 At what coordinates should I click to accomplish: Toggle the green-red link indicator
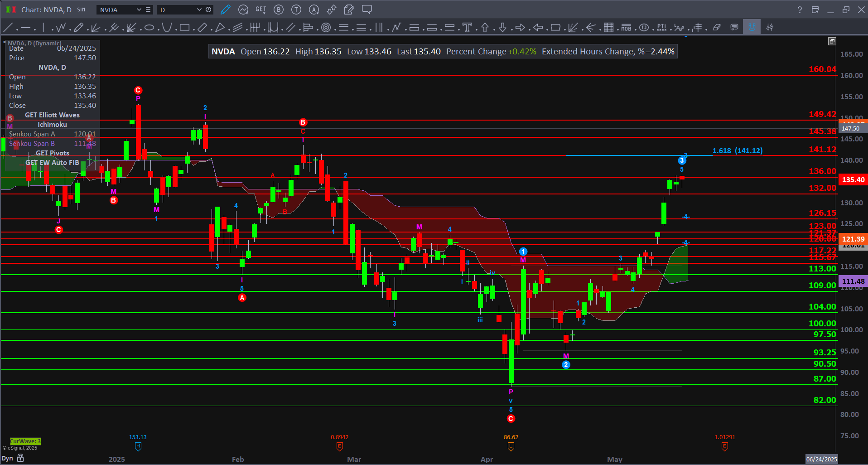[11, 10]
